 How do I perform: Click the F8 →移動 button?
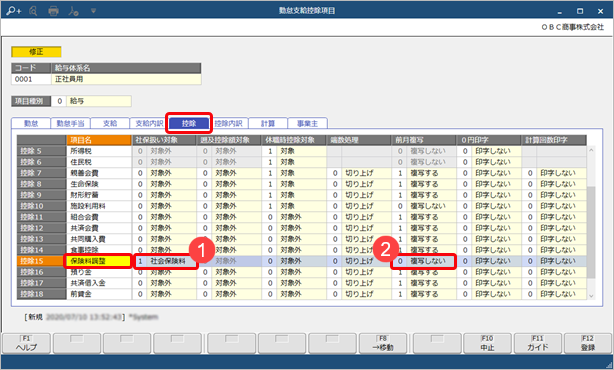383,343
